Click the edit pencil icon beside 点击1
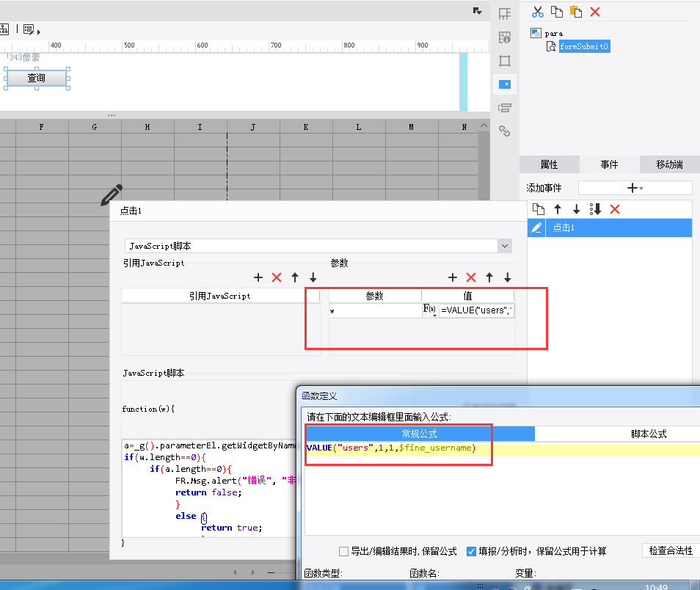This screenshot has width=700, height=590. click(536, 227)
